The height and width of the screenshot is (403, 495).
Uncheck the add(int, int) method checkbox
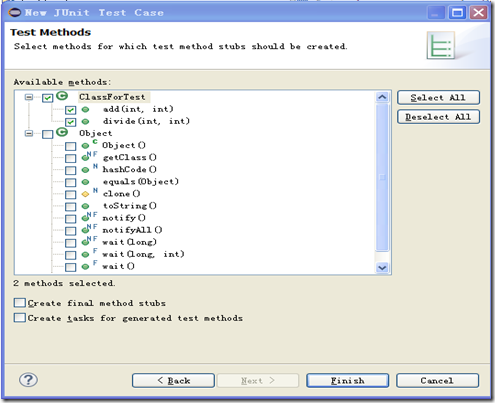tap(70, 110)
